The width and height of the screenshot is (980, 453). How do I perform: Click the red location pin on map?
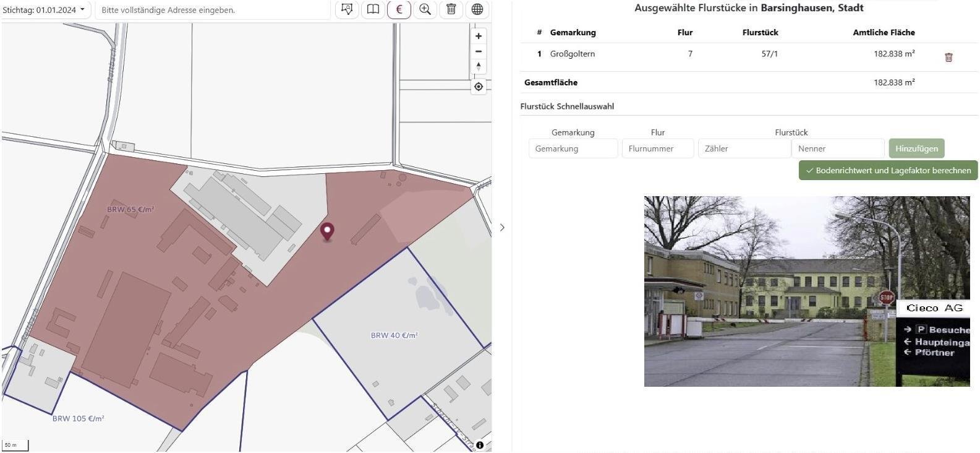[327, 231]
